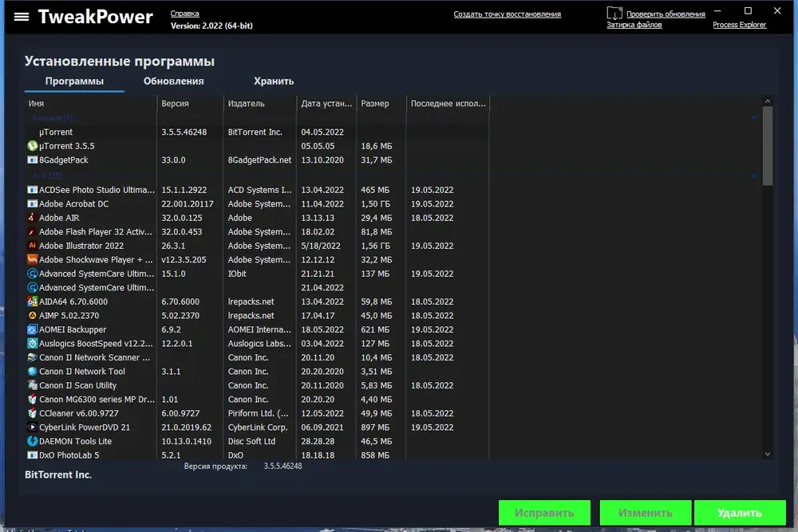
Task: Click the CyberLink PowerDVD 21 icon
Action: 32,428
